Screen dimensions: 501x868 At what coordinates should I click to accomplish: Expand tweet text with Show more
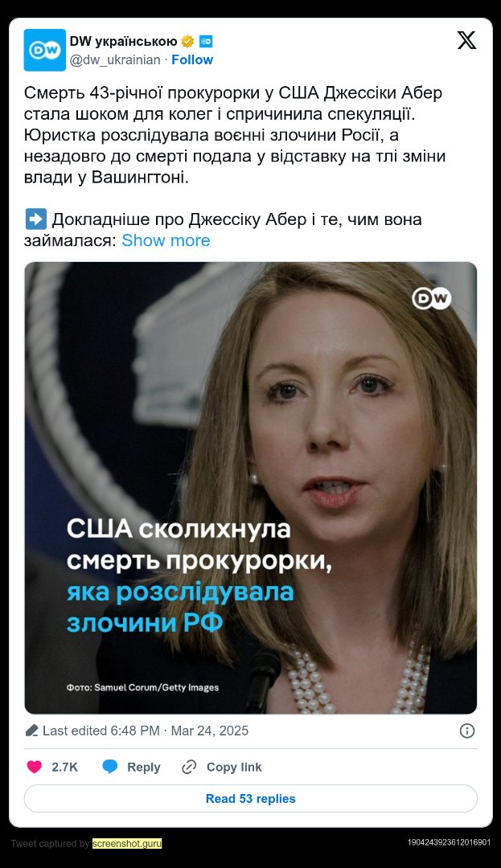coord(166,240)
